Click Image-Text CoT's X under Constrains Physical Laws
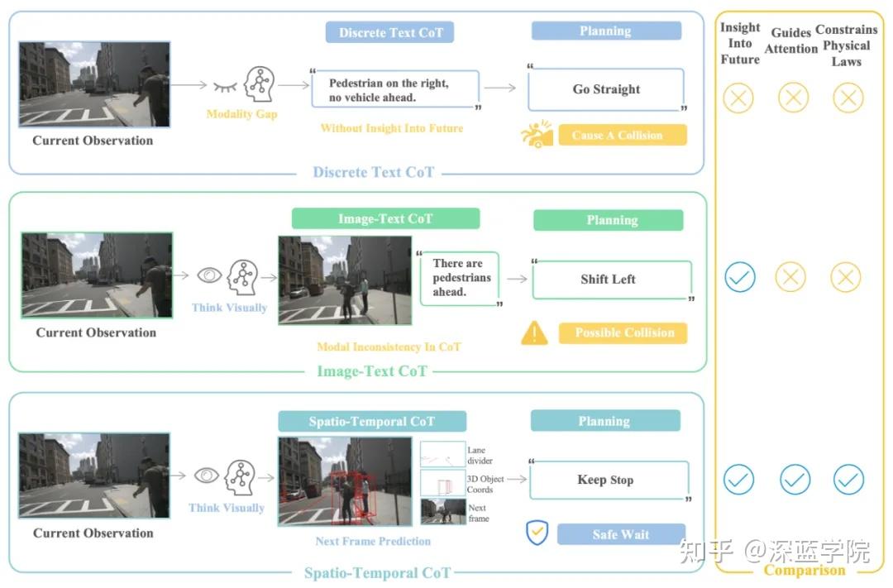Image resolution: width=893 pixels, height=588 pixels. click(x=846, y=277)
